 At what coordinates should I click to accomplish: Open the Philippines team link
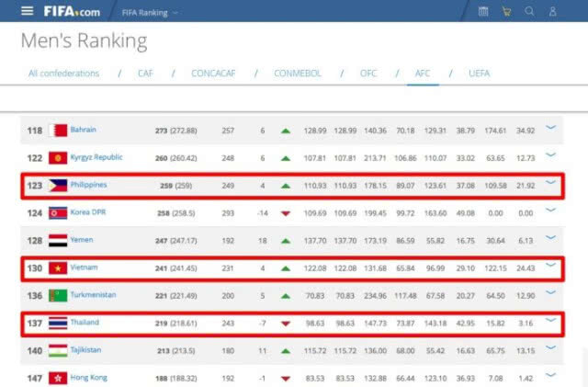point(88,185)
